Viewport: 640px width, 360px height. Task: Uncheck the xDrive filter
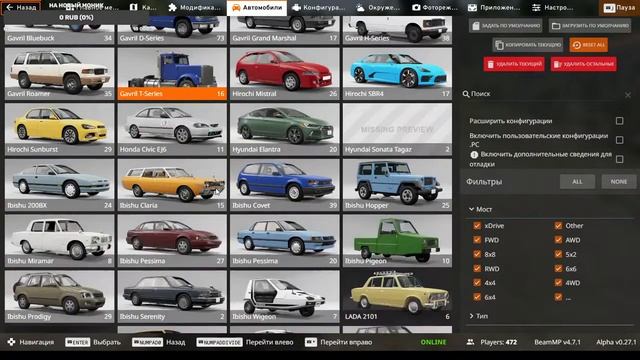[477, 225]
